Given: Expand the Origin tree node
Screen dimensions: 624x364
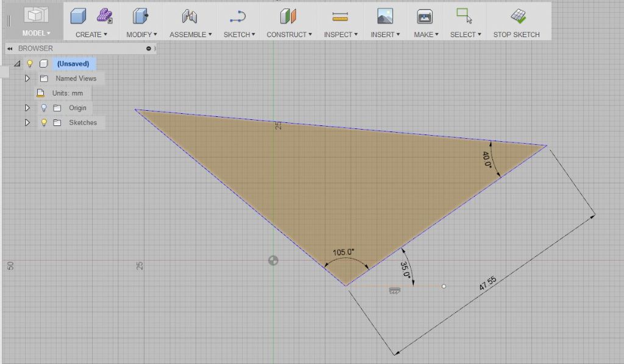Looking at the screenshot, I should [x=27, y=108].
